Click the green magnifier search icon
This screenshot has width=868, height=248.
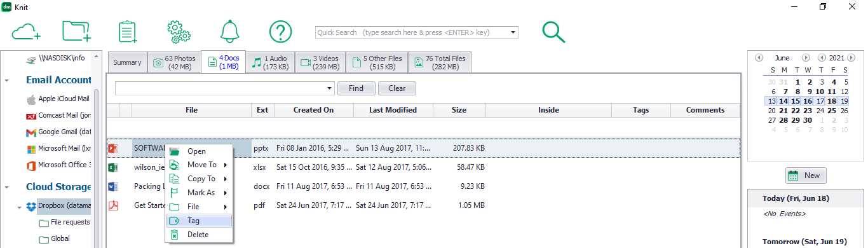point(553,32)
